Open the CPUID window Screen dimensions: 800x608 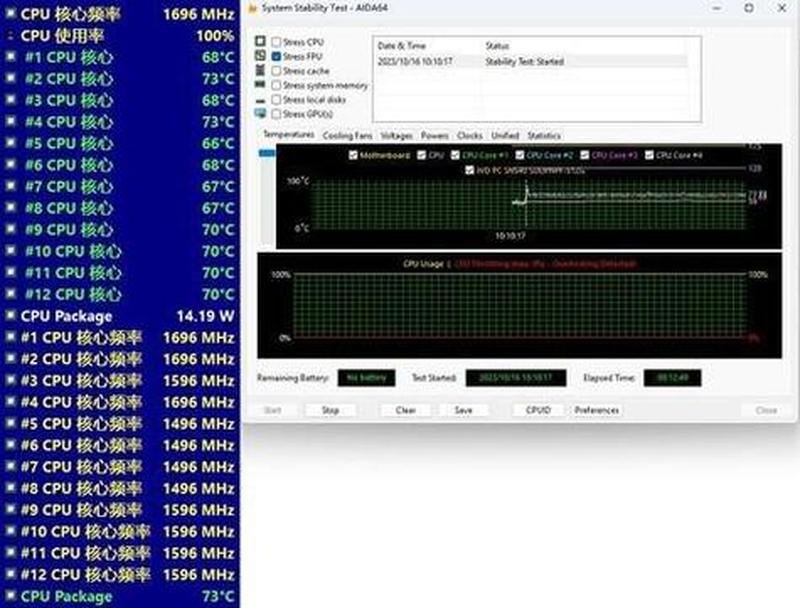[x=538, y=410]
